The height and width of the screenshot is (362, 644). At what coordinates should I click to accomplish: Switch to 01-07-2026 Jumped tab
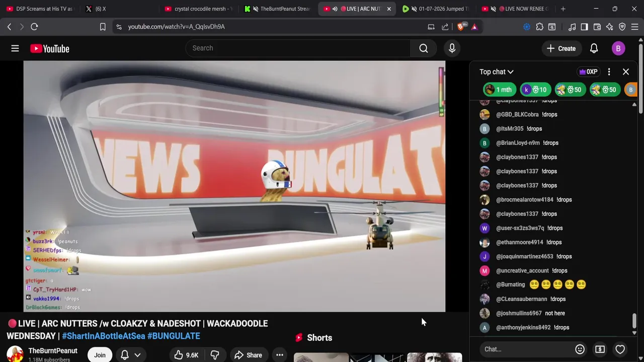[x=436, y=9]
